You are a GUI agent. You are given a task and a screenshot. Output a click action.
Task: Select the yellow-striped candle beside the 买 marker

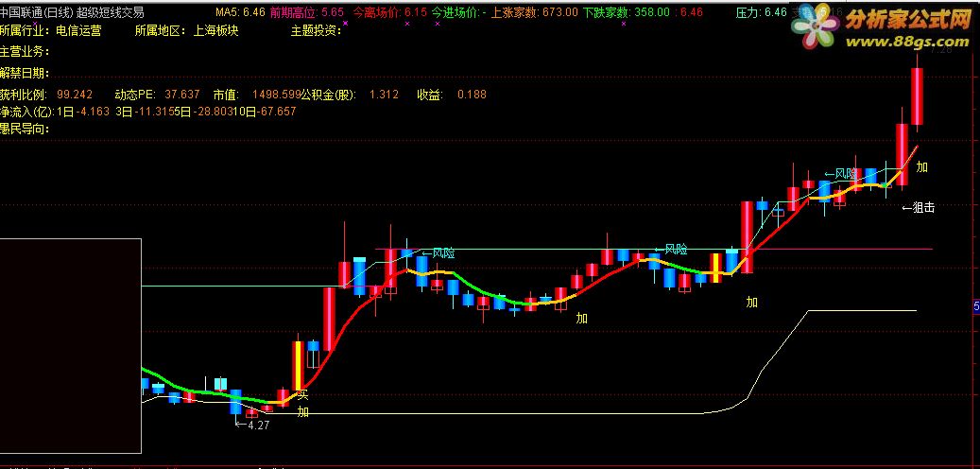pos(299,366)
